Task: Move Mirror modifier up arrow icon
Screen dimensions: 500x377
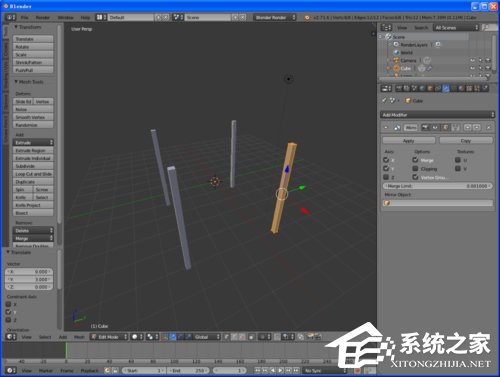Action: click(x=467, y=127)
